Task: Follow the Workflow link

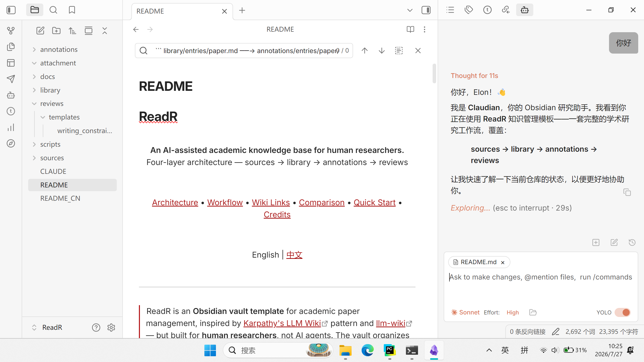Action: [x=225, y=203]
